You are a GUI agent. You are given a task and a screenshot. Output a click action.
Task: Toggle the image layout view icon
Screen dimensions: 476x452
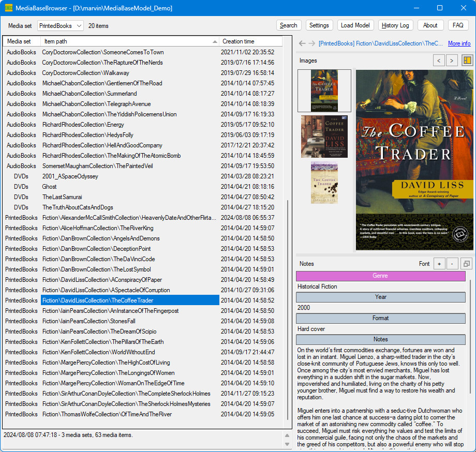[467, 61]
